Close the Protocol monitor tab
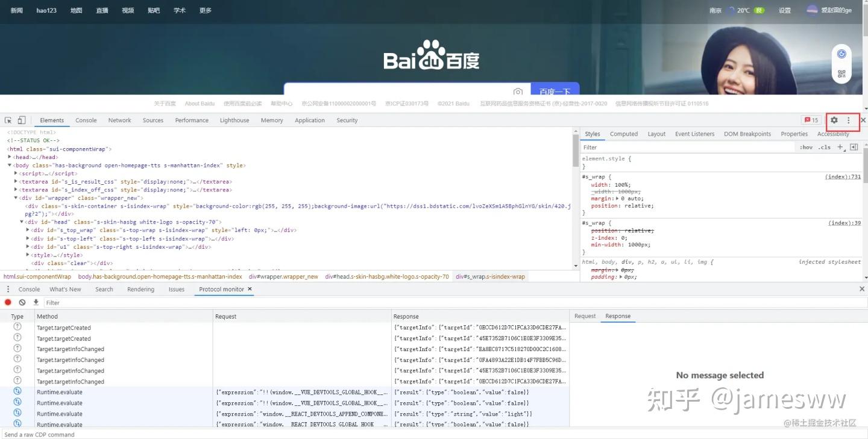 (x=250, y=289)
